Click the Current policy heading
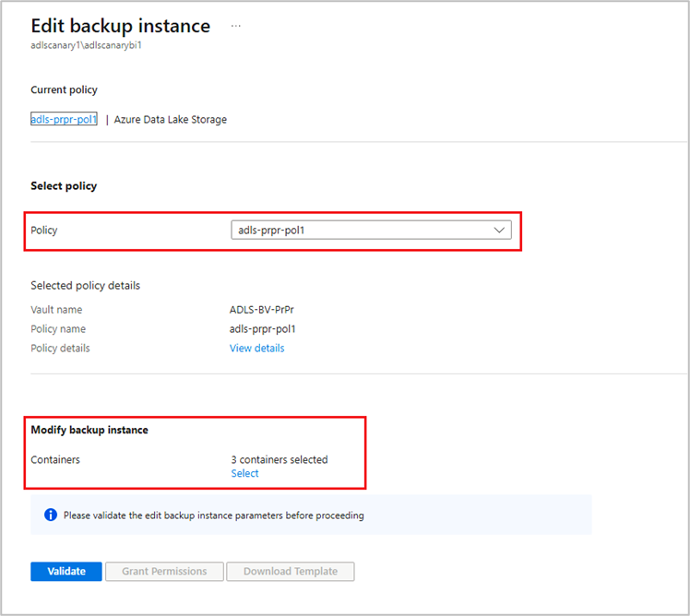The height and width of the screenshot is (616, 690). (x=64, y=89)
